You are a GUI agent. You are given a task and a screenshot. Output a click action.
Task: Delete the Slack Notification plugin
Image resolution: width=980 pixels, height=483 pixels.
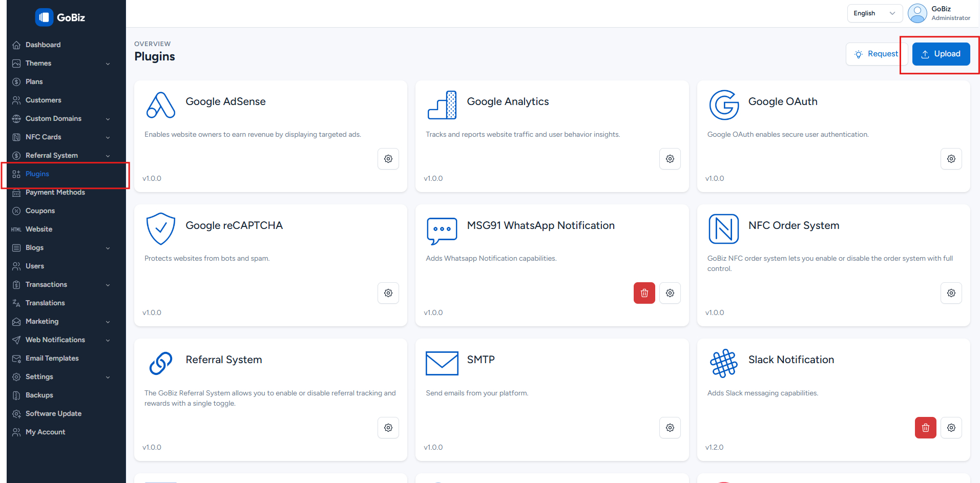(x=926, y=428)
